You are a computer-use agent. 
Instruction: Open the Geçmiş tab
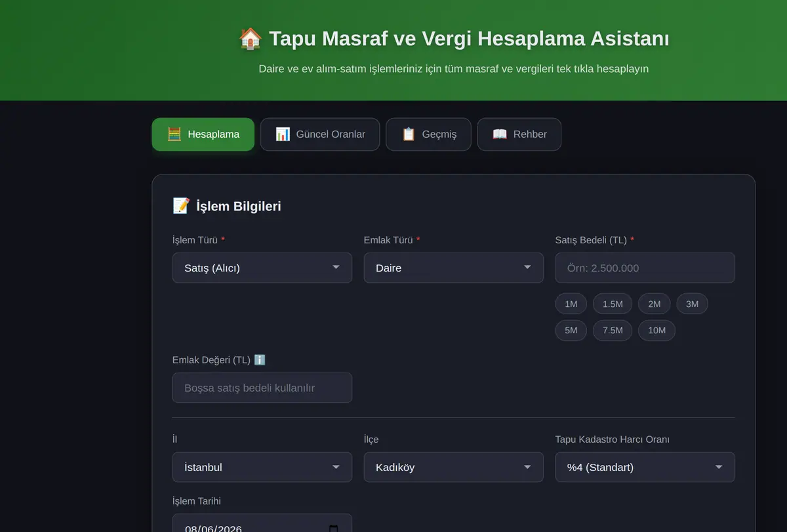(428, 134)
